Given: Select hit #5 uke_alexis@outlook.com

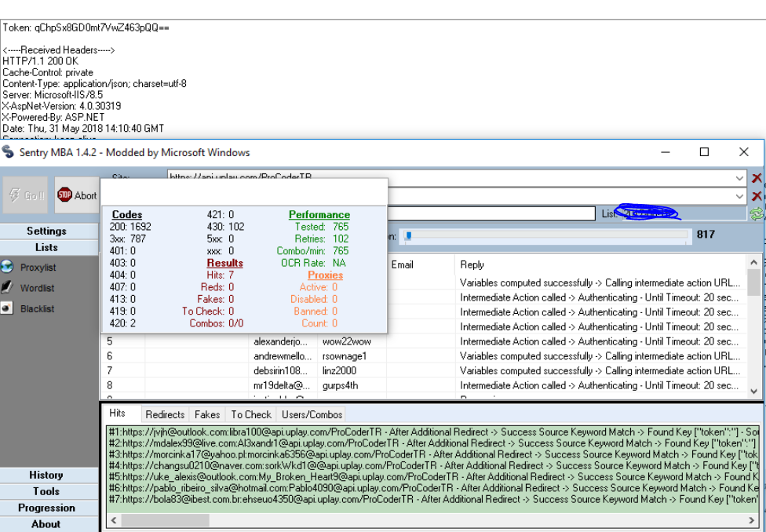Looking at the screenshot, I should coord(432,477).
